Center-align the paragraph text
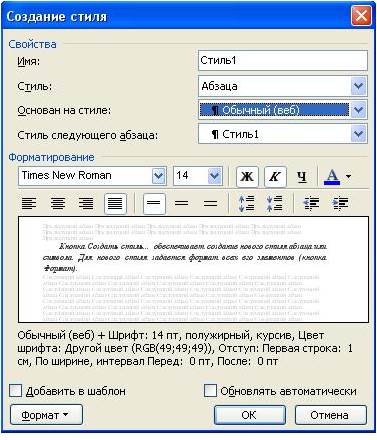 pos(58,203)
